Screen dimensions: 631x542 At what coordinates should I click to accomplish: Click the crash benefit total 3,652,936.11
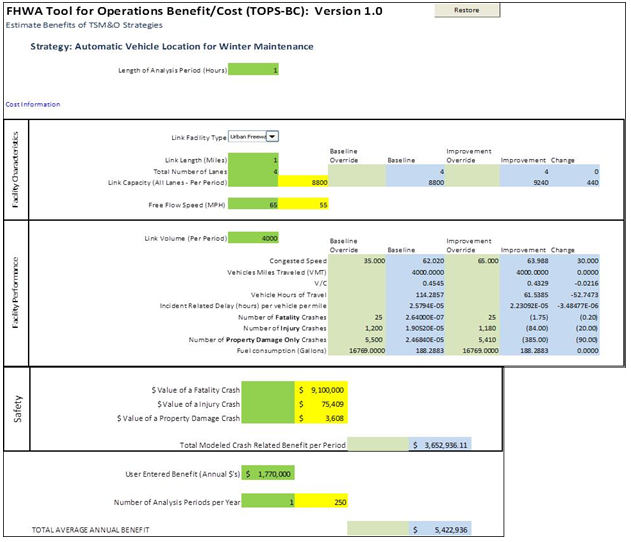pyautogui.click(x=440, y=445)
